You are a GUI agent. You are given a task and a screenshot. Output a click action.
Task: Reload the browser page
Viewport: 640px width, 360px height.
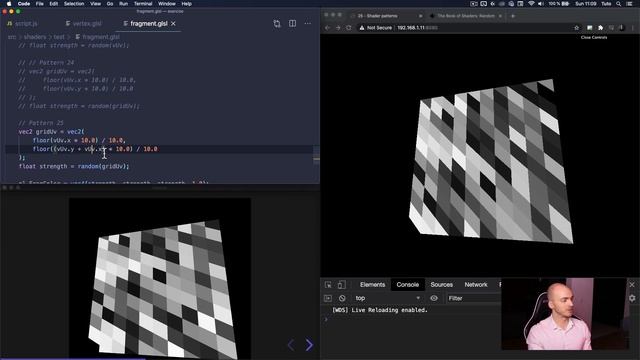click(349, 28)
